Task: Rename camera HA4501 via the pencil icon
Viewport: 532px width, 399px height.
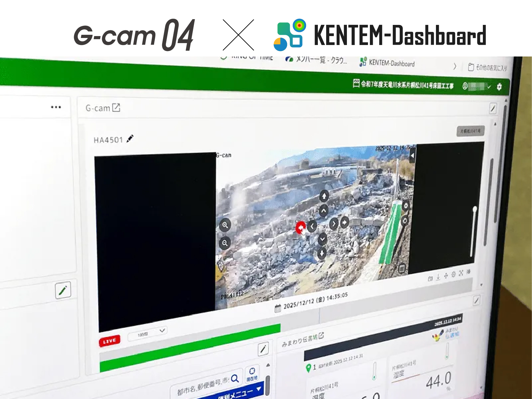Action: (130, 139)
